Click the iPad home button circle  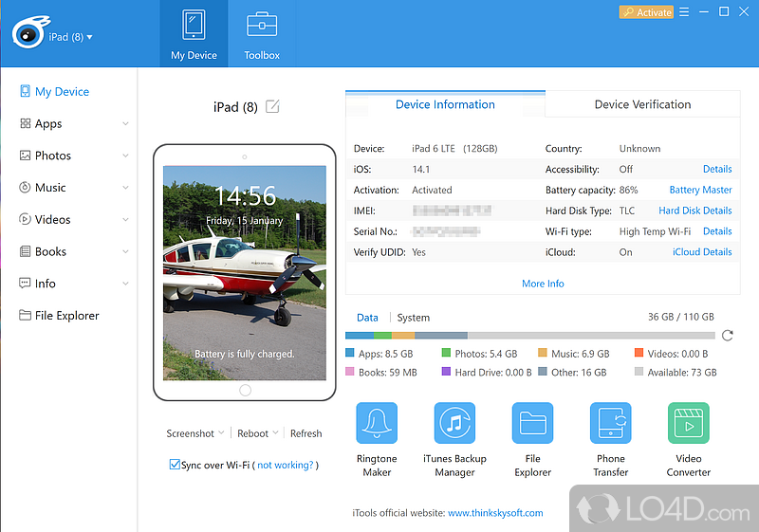245,390
